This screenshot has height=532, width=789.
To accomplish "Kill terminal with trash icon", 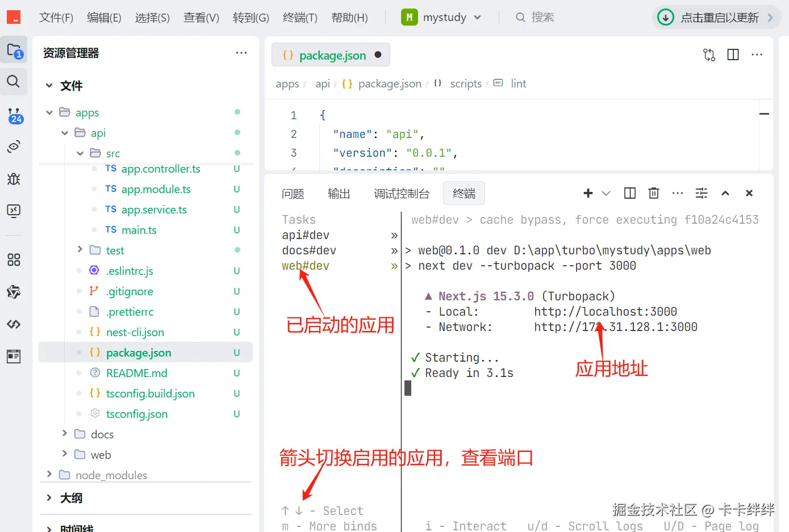I will 654,193.
